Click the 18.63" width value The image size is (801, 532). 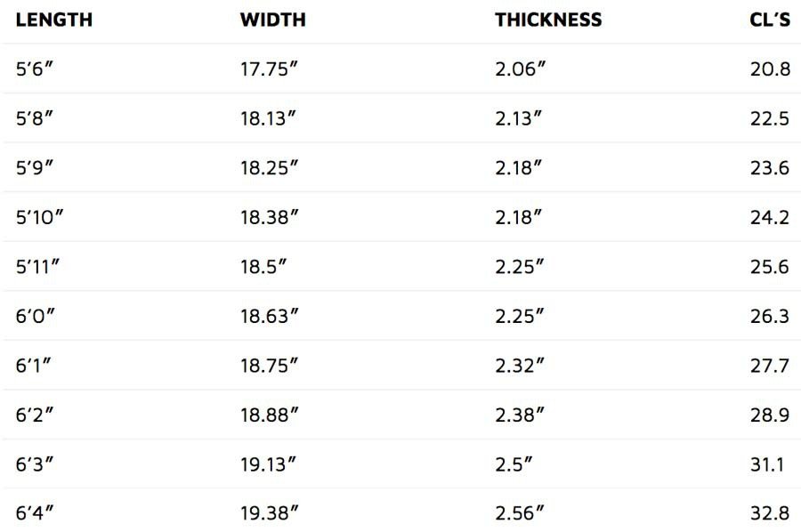(x=269, y=316)
